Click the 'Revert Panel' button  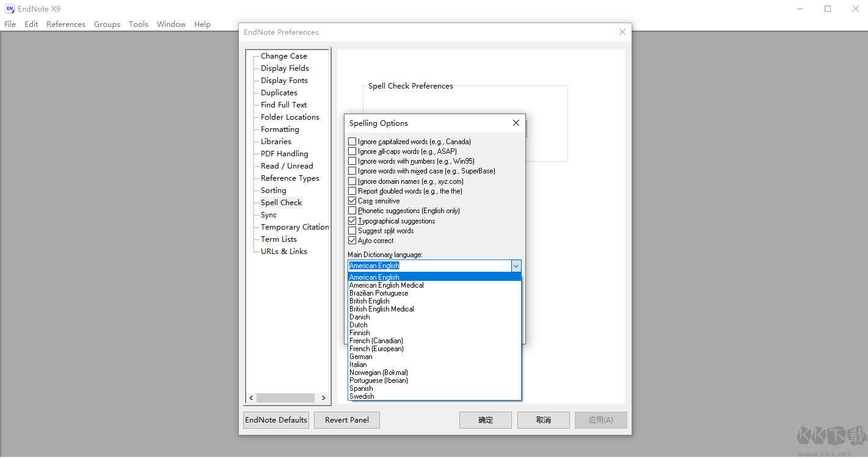346,420
